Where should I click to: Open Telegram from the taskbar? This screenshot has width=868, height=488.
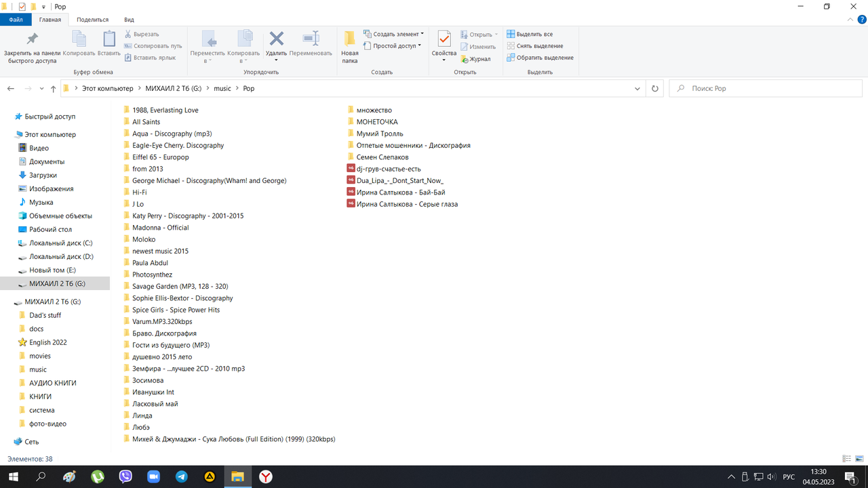coord(182,476)
